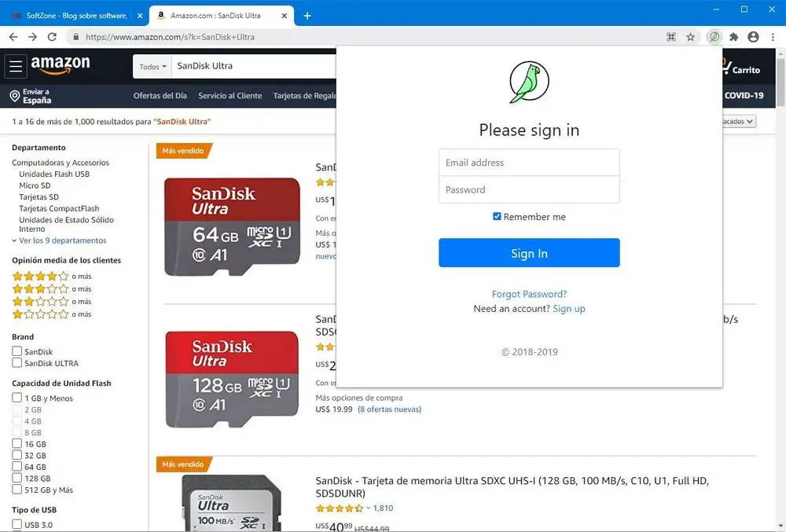Open the Todos search category dropdown

(152, 66)
